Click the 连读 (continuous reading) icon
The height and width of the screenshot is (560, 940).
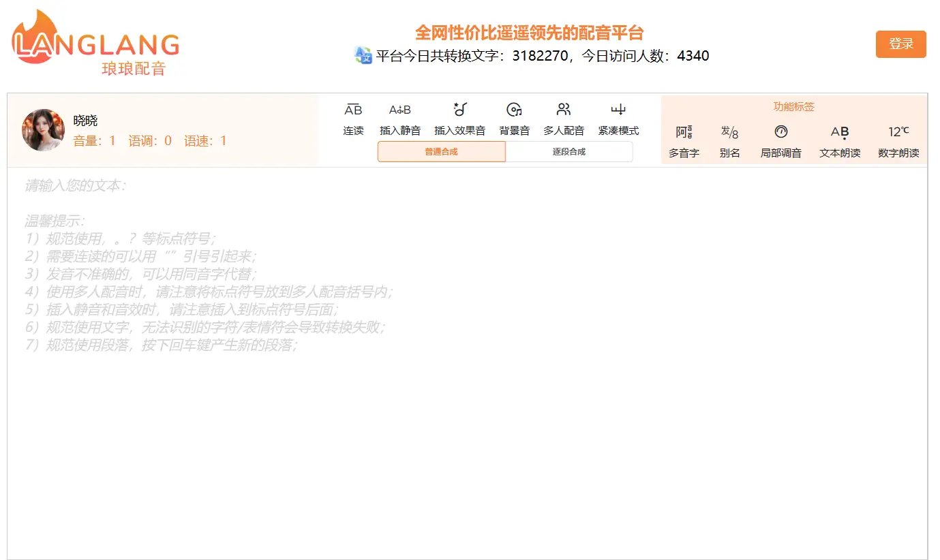pyautogui.click(x=353, y=110)
